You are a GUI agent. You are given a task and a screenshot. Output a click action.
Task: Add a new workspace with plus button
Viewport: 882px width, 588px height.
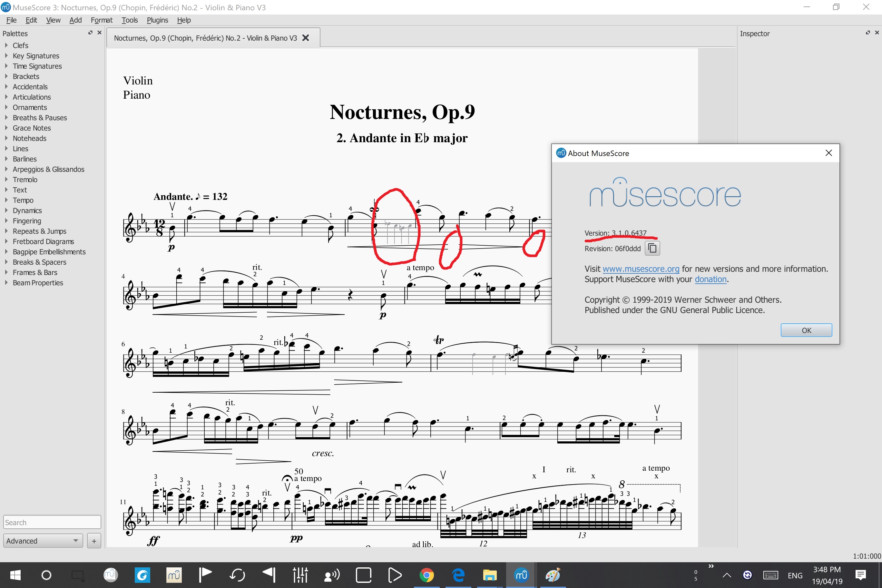click(x=94, y=541)
